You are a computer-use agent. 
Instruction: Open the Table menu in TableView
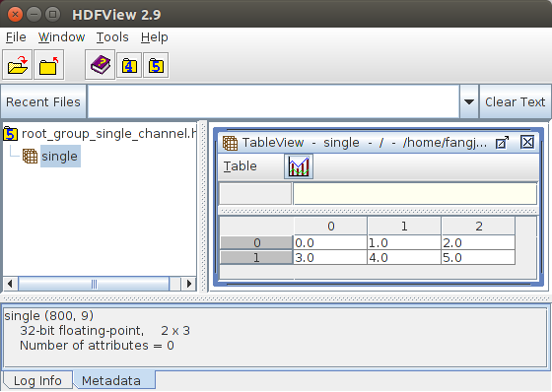(x=241, y=166)
